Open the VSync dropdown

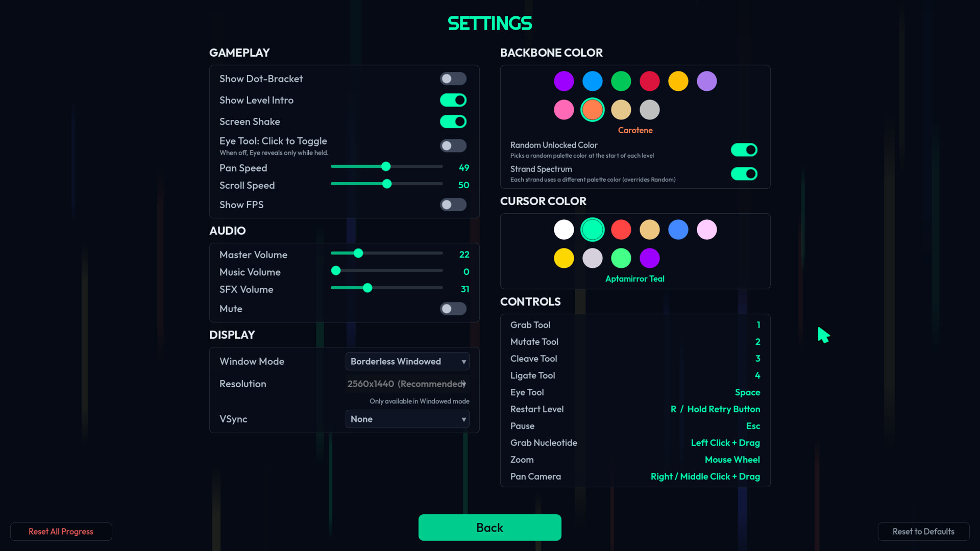point(407,419)
